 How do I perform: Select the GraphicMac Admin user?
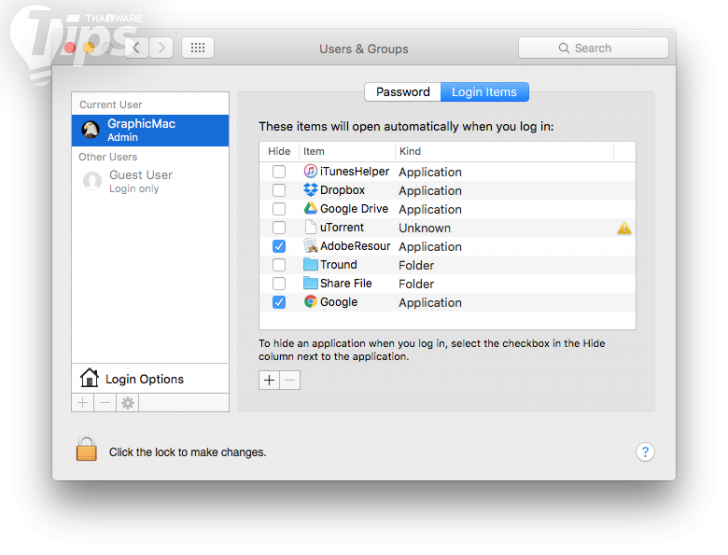pyautogui.click(x=150, y=131)
